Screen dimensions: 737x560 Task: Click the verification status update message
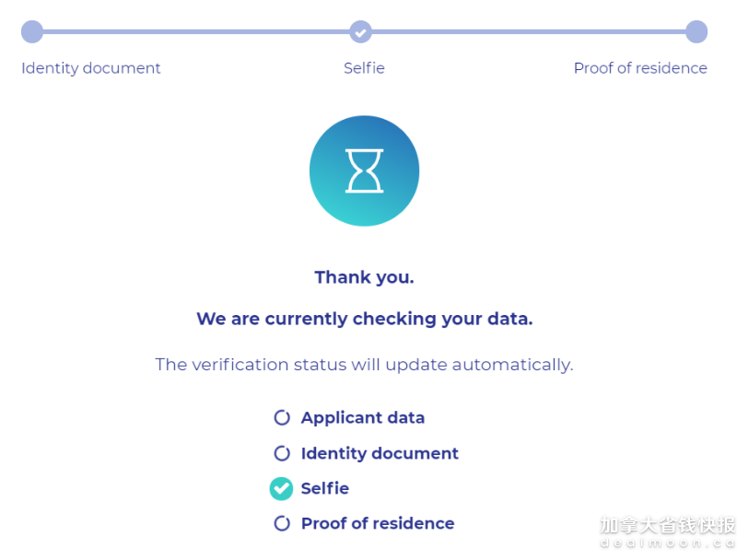point(364,365)
